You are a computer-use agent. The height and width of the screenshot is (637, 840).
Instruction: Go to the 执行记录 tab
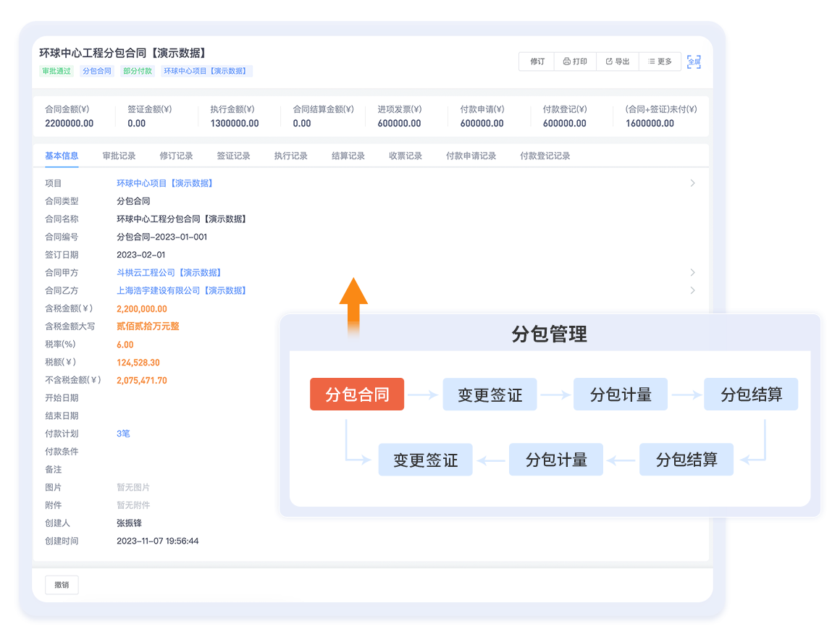pos(290,156)
